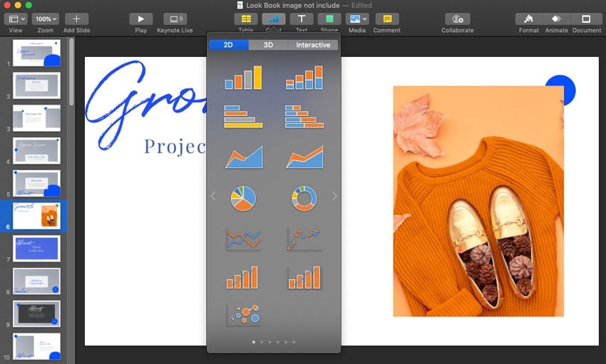The image size is (606, 364).
Task: Insert a text box
Action: 302,19
